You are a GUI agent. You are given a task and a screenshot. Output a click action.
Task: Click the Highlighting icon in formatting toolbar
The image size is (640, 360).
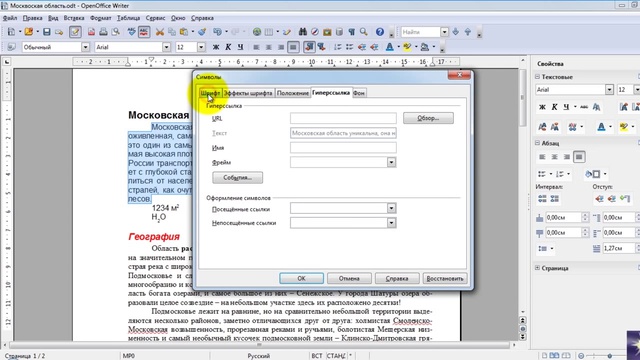coord(407,47)
